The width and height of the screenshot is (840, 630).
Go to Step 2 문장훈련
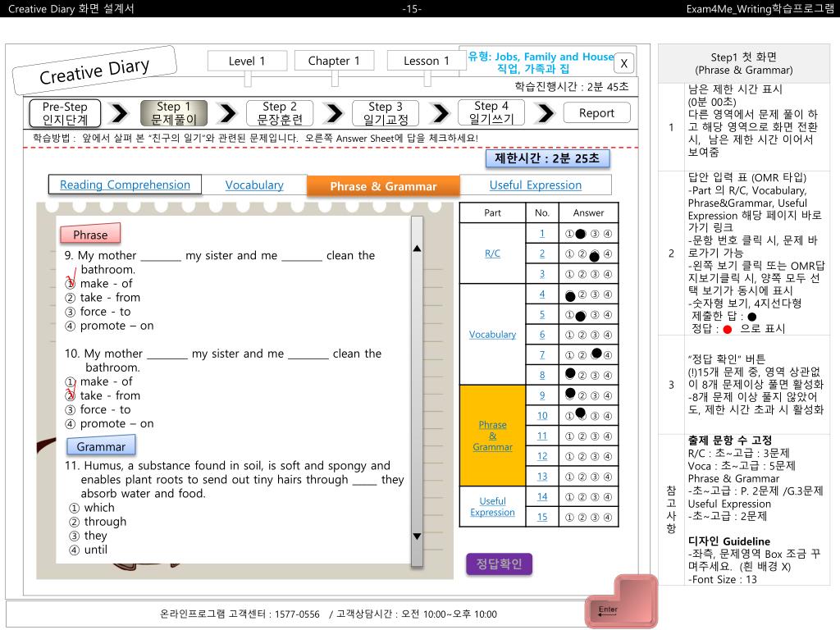click(280, 113)
